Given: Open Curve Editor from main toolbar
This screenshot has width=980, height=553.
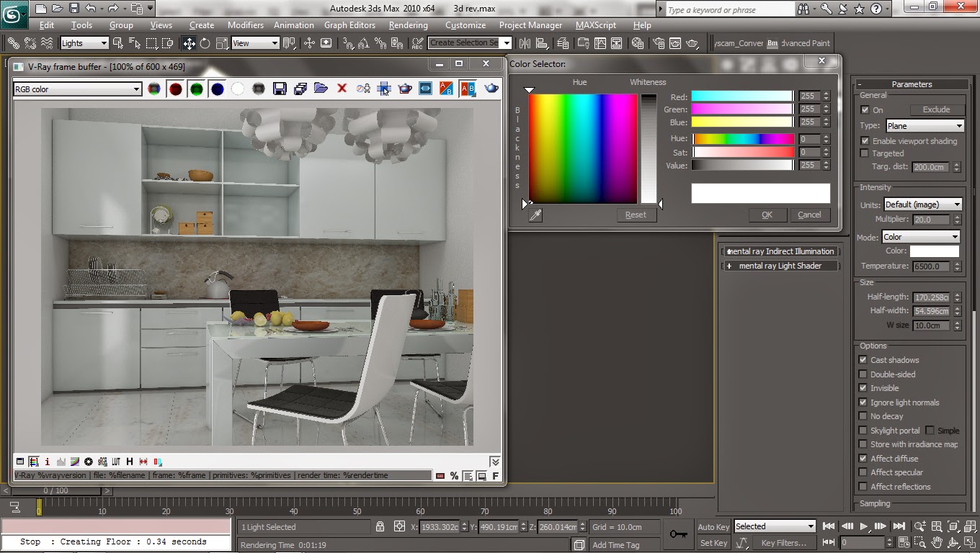Looking at the screenshot, I should pos(600,43).
